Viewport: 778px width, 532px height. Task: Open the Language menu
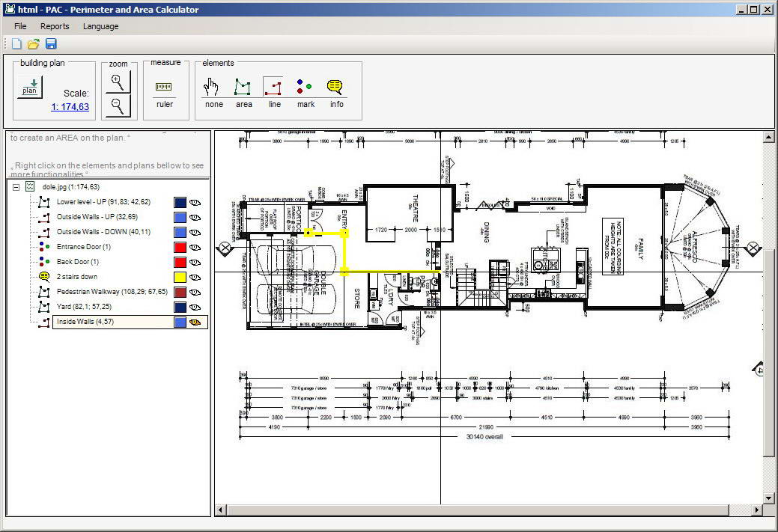(x=101, y=26)
